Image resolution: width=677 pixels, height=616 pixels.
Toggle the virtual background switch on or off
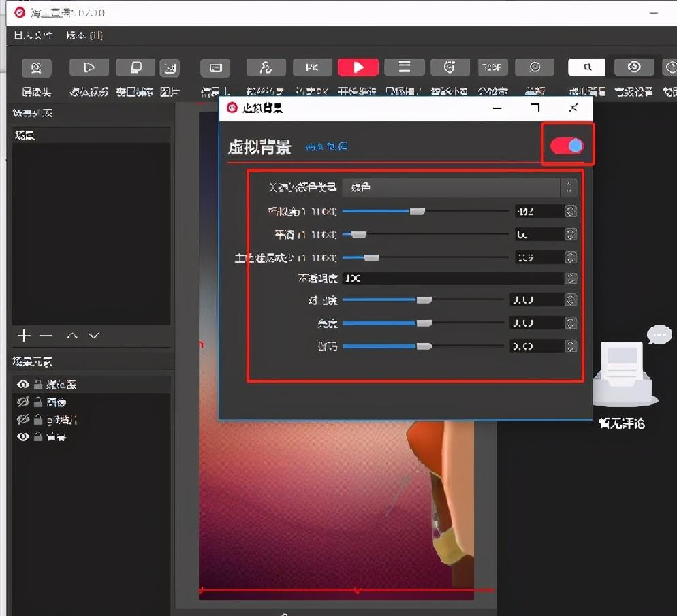tap(567, 144)
